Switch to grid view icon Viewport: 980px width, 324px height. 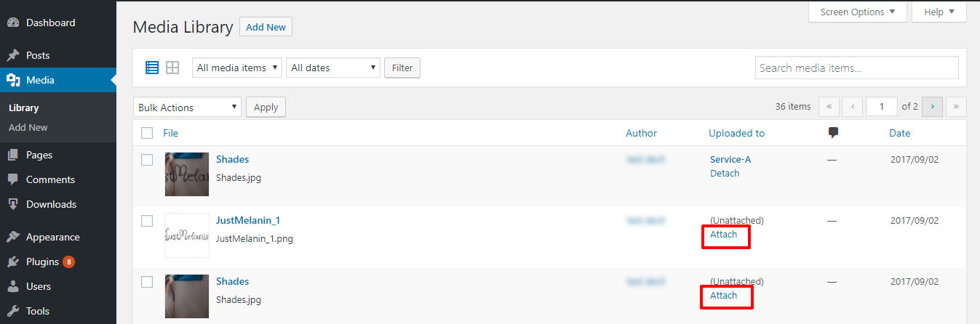(x=172, y=68)
